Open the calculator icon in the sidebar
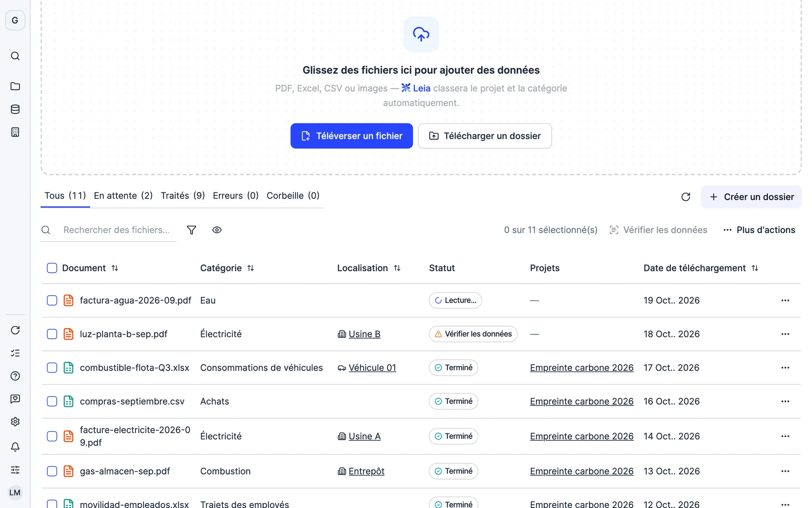Image resolution: width=812 pixels, height=508 pixels. [15, 132]
